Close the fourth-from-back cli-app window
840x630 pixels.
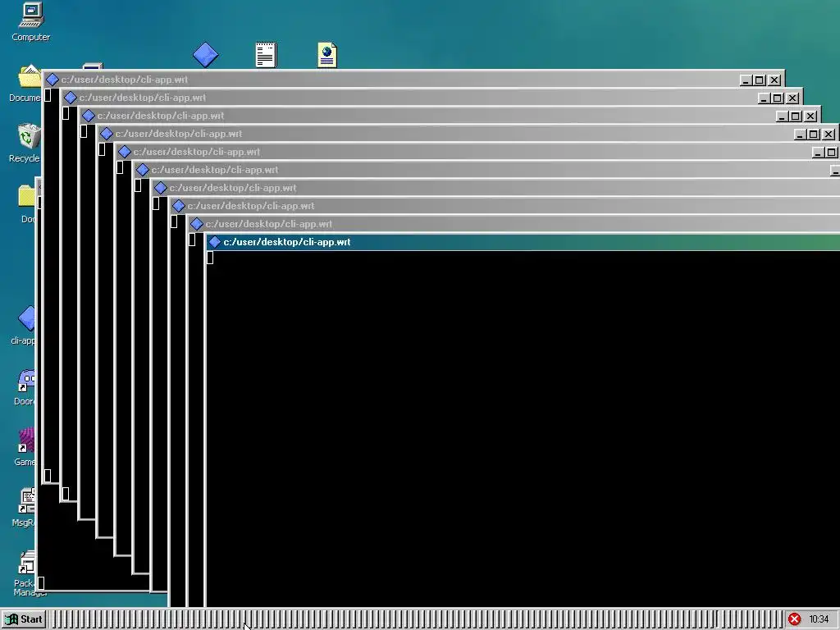point(829,135)
